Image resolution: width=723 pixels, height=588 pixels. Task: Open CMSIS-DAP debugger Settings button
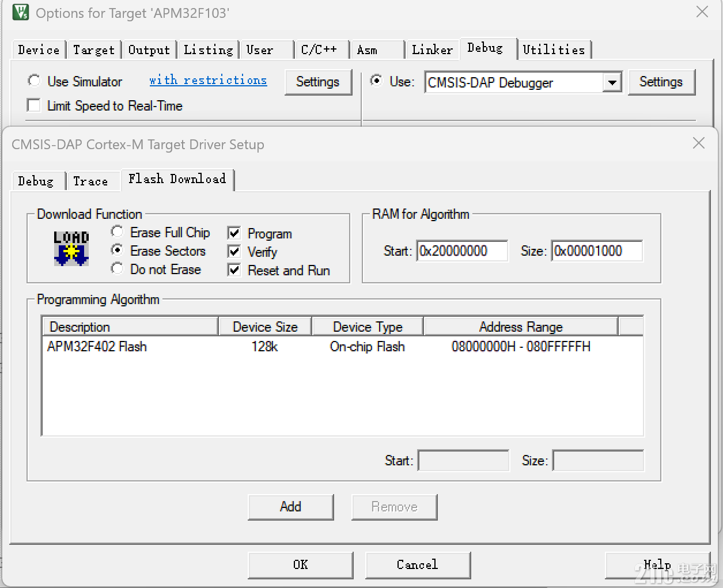tap(661, 82)
